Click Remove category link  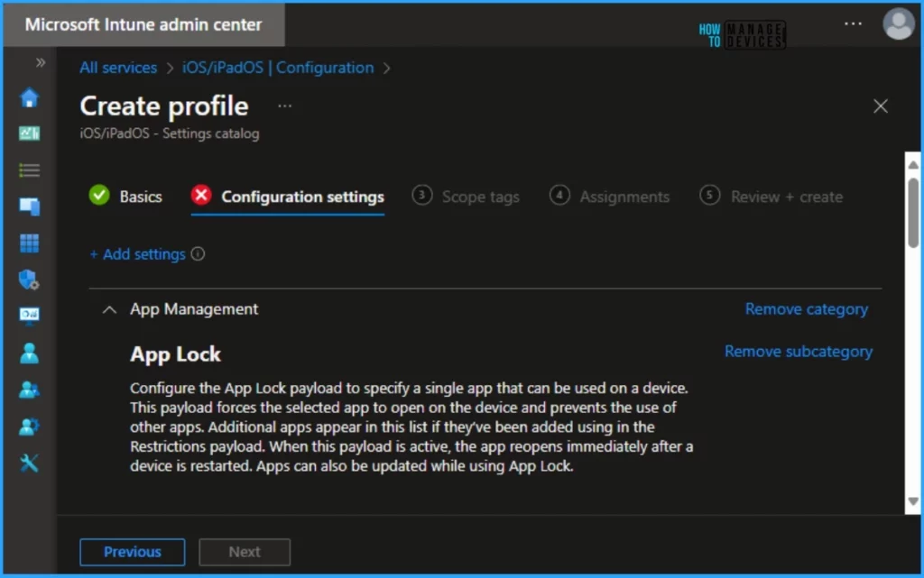(806, 309)
